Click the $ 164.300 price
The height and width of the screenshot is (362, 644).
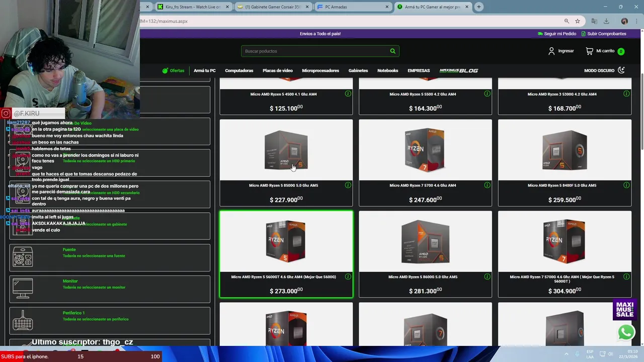[x=425, y=108]
